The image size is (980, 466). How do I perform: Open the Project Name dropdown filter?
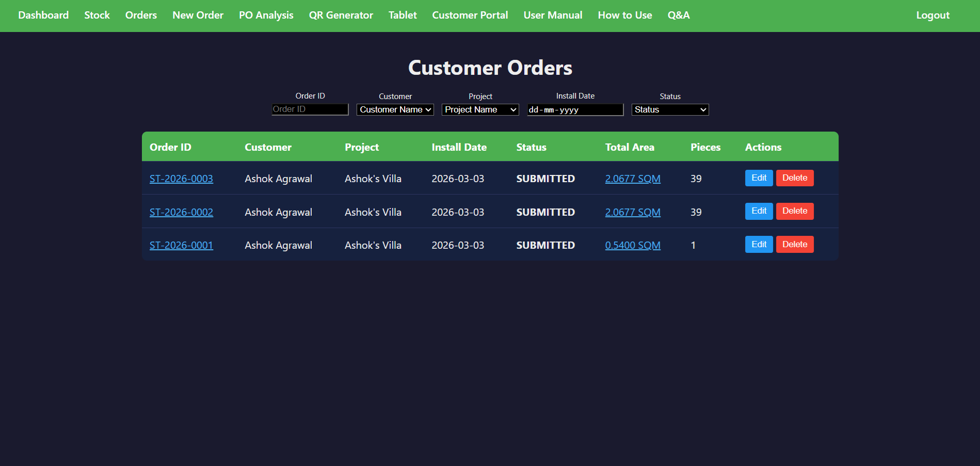pos(479,109)
